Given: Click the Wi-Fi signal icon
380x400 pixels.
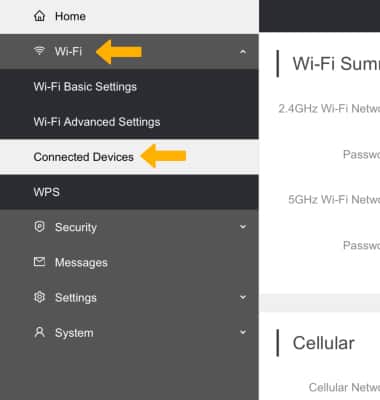Looking at the screenshot, I should [x=39, y=51].
